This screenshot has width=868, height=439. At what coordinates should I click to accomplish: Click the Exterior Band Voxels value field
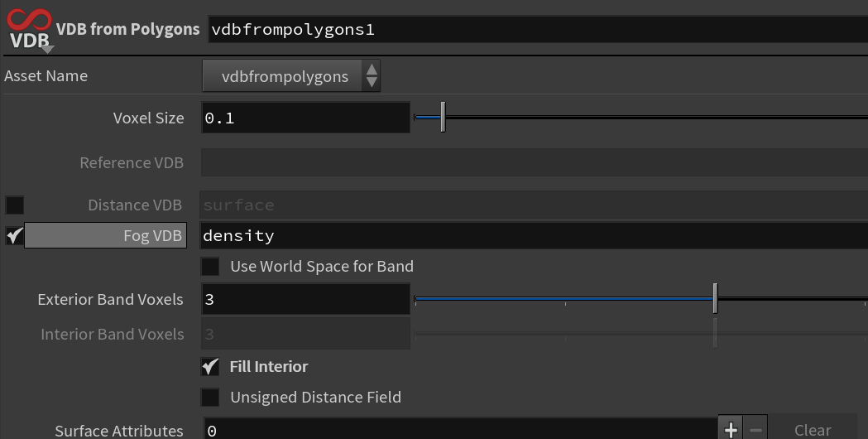305,299
